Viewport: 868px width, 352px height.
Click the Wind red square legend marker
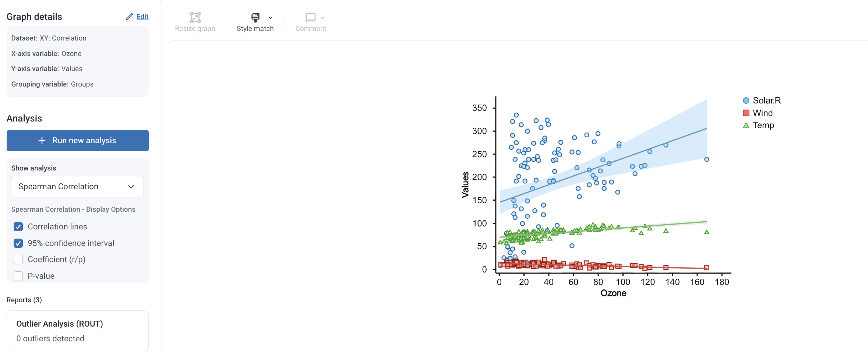746,113
